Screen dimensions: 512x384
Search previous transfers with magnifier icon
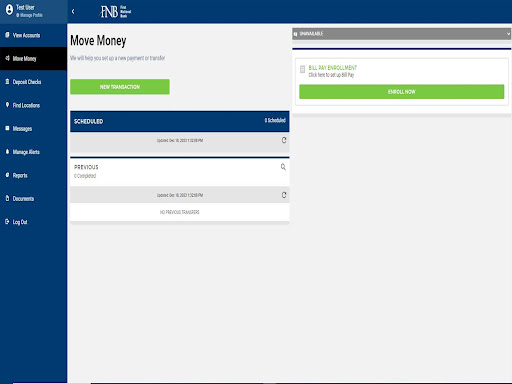coord(283,167)
